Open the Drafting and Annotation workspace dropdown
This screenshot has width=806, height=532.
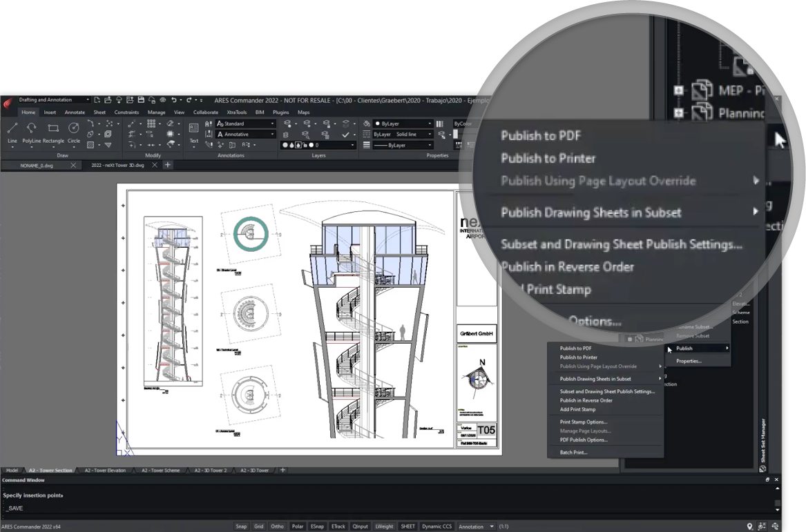[53, 100]
